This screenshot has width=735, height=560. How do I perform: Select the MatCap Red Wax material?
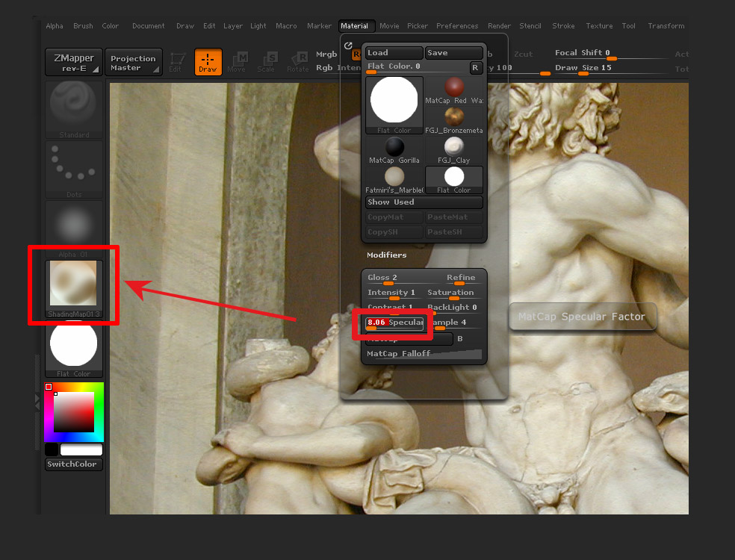[x=454, y=91]
